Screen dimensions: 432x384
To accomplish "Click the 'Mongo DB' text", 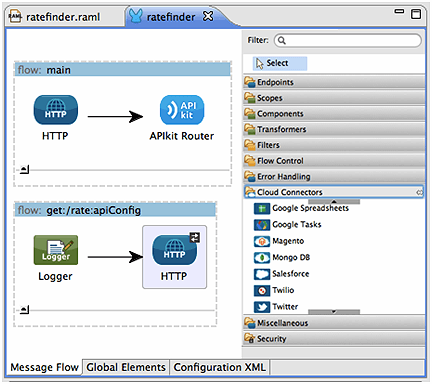I will (x=291, y=257).
